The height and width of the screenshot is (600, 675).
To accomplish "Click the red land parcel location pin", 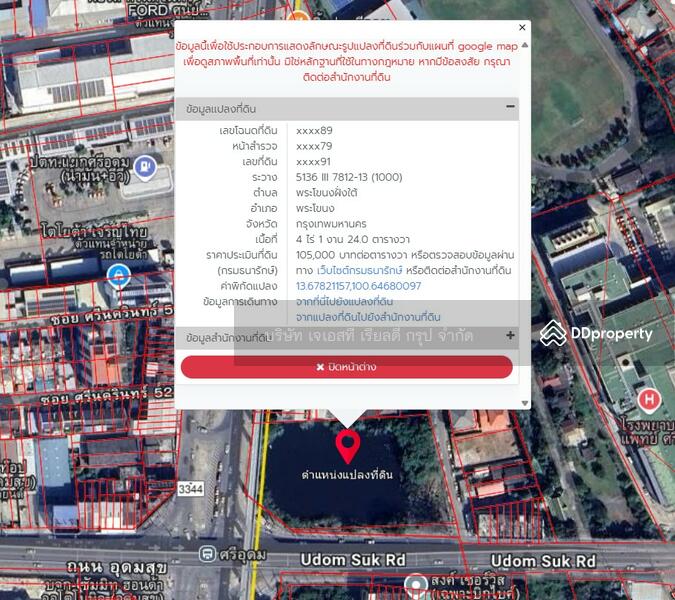I will point(348,446).
